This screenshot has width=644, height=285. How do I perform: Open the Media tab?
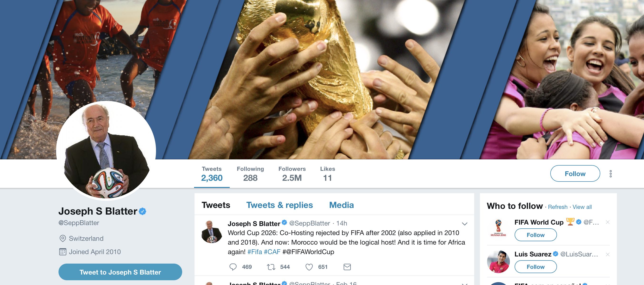point(341,205)
